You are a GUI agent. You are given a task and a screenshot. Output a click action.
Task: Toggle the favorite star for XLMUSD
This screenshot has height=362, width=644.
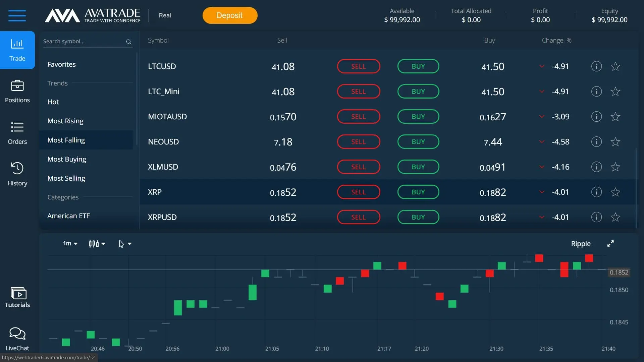pos(615,167)
